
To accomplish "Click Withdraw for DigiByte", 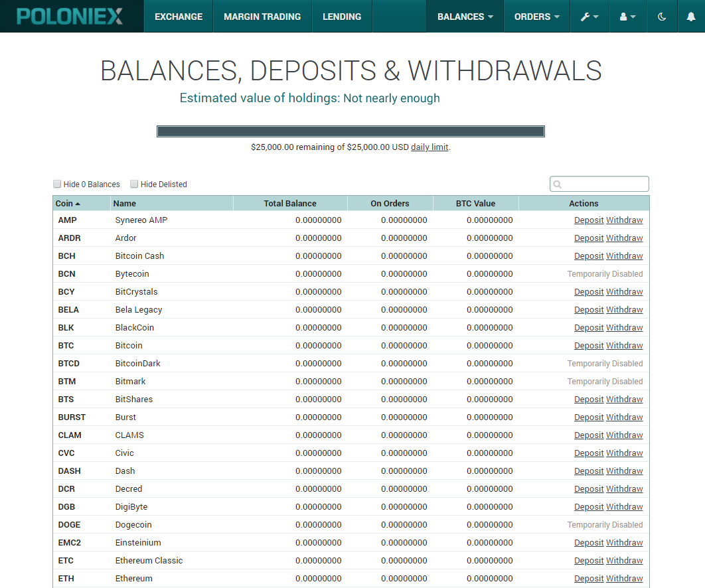I will click(x=625, y=506).
